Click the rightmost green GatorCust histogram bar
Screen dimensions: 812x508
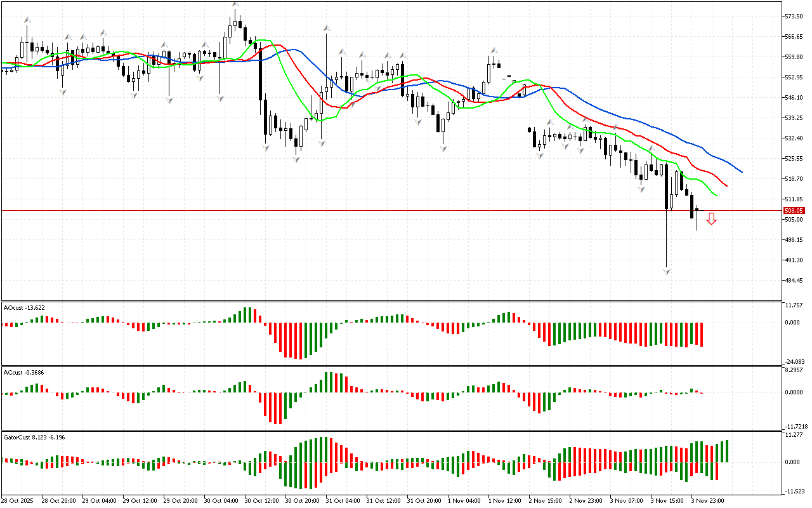pos(726,451)
